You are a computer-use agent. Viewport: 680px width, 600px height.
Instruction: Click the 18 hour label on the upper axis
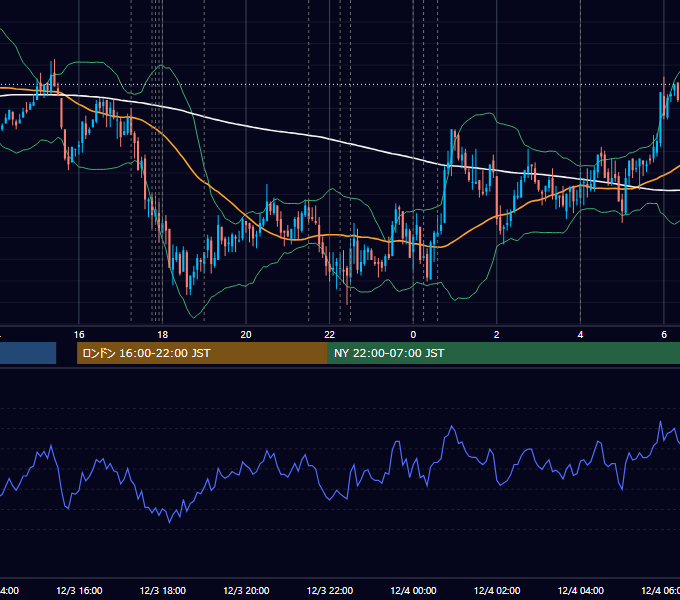coord(162,335)
